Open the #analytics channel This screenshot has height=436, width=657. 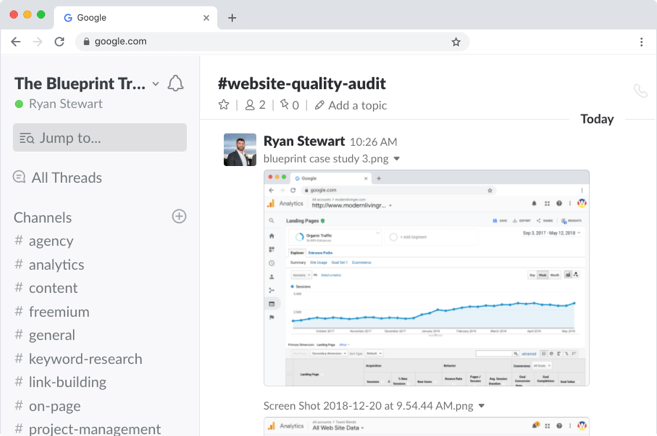click(49, 265)
